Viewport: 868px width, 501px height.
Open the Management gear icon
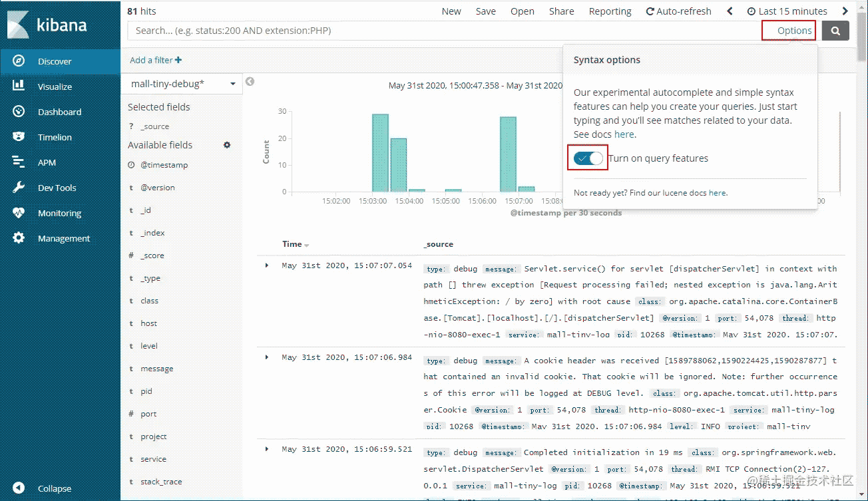click(19, 238)
